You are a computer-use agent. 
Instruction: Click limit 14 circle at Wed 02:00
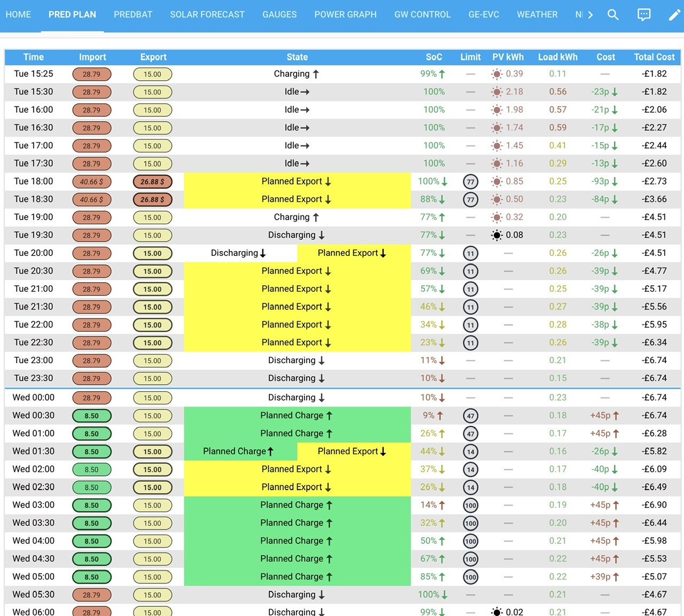[470, 470]
